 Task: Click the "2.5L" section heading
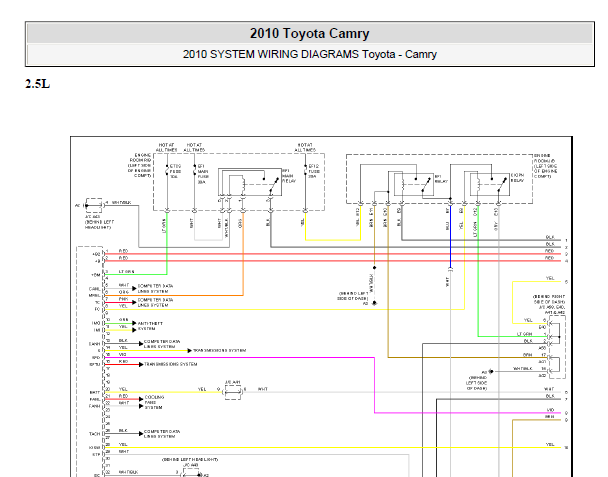pos(38,84)
